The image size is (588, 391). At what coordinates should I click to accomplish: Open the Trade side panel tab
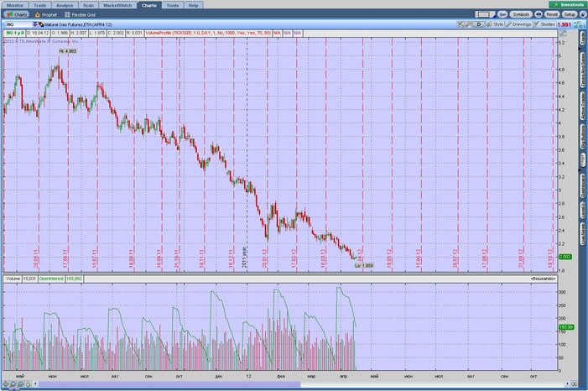click(583, 39)
